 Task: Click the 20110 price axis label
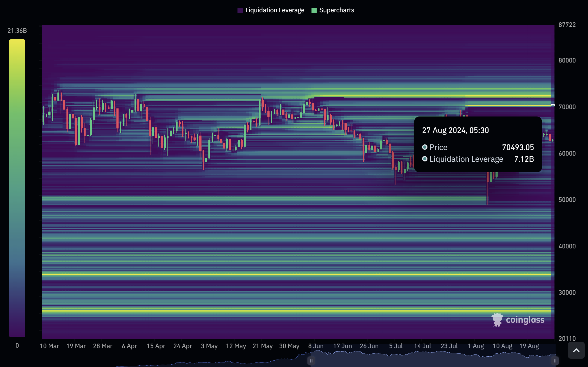pos(567,339)
